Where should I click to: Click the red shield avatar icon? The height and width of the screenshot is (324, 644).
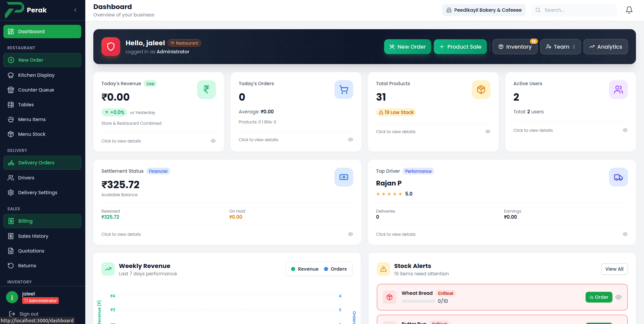click(x=111, y=47)
